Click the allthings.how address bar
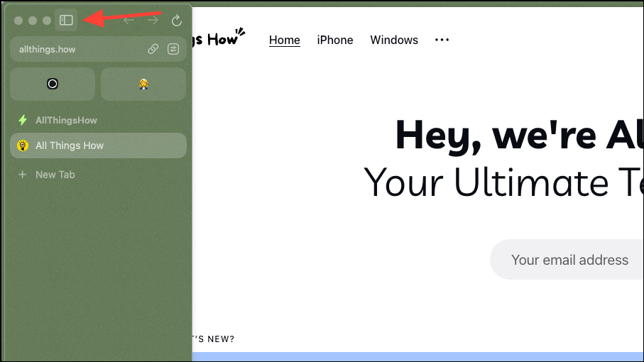The width and height of the screenshot is (644, 362). [98, 49]
